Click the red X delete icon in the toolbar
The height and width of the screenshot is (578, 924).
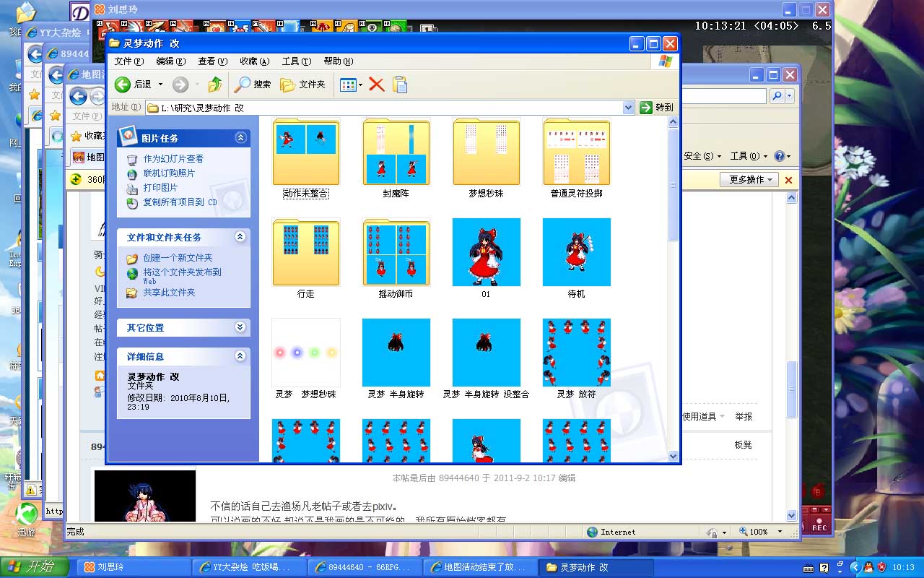376,85
